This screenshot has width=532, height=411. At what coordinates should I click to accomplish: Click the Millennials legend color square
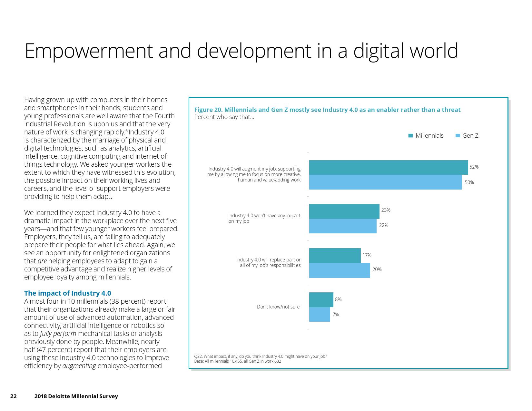(410, 136)
